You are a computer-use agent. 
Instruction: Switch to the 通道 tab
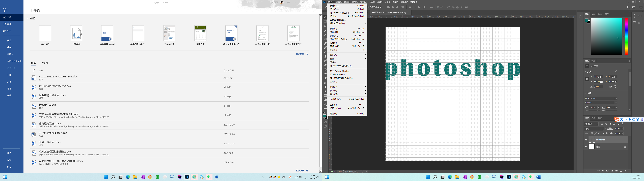click(593, 118)
